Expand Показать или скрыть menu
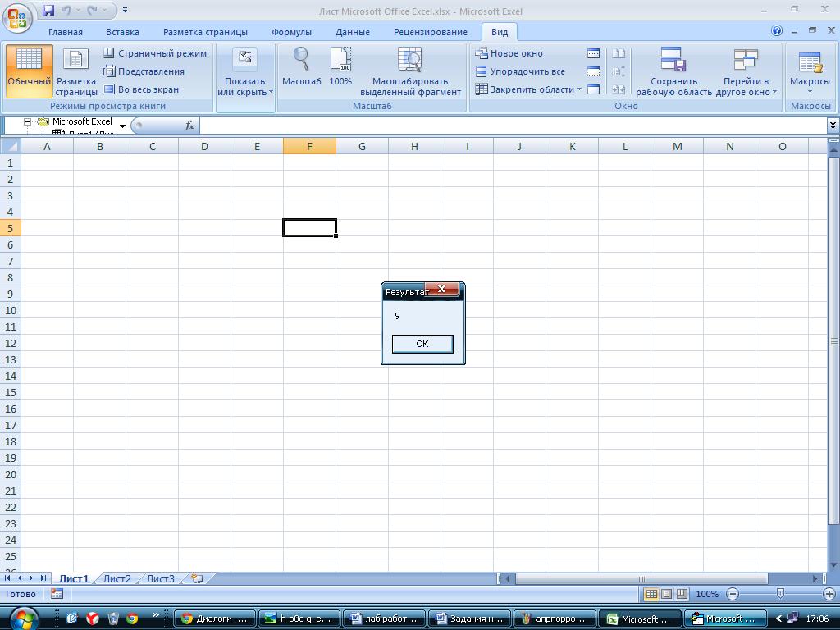 pyautogui.click(x=244, y=72)
